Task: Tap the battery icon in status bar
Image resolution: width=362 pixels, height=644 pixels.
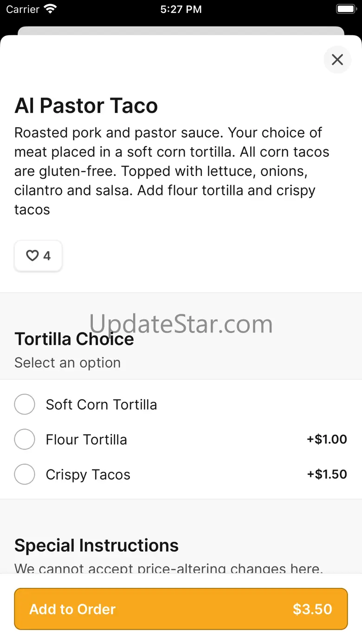Action: pyautogui.click(x=346, y=9)
